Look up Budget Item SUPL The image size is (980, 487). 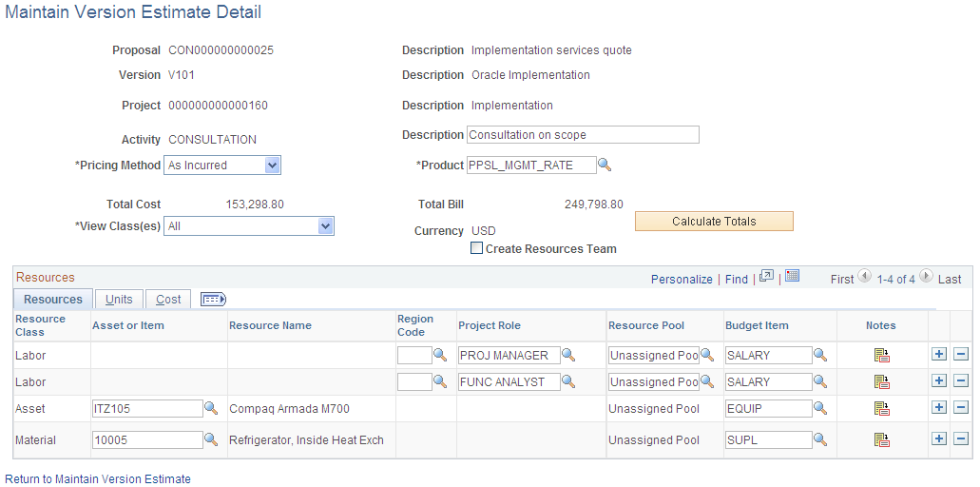click(x=820, y=439)
